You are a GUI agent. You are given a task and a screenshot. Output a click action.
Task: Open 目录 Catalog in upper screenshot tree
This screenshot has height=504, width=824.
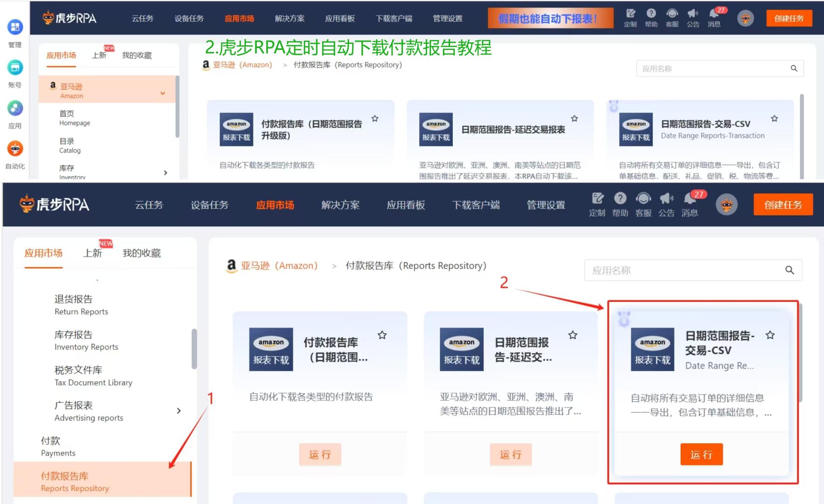coord(70,145)
